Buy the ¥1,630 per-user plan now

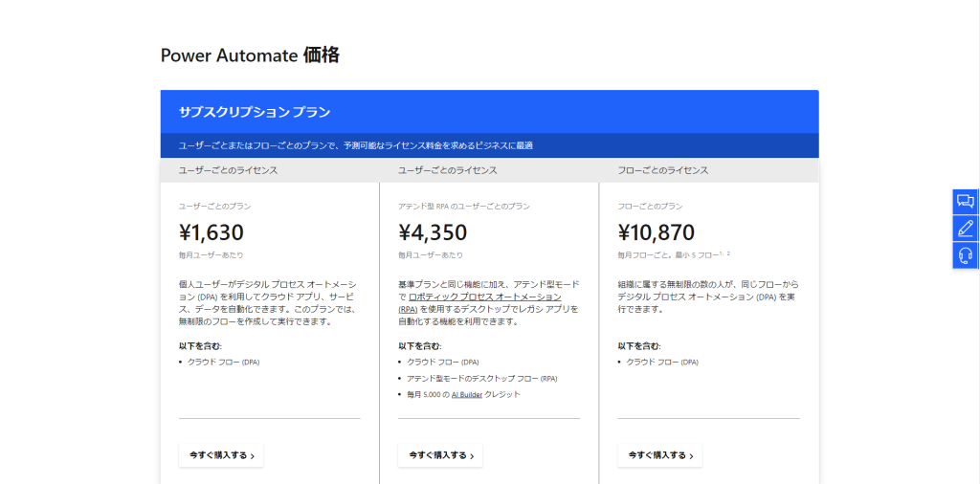[x=221, y=455]
